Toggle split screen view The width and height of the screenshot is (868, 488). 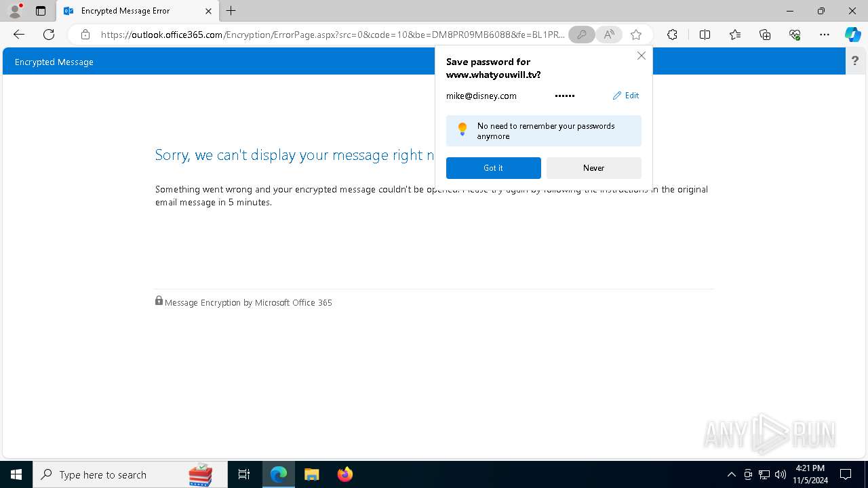click(705, 35)
